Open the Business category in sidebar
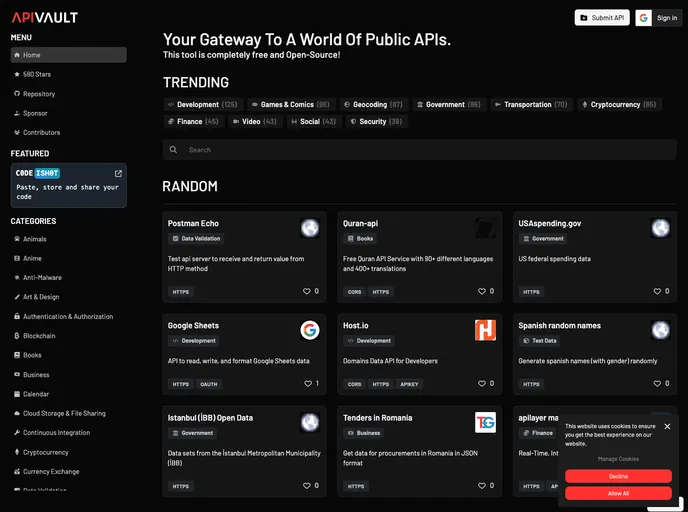 pos(32,375)
